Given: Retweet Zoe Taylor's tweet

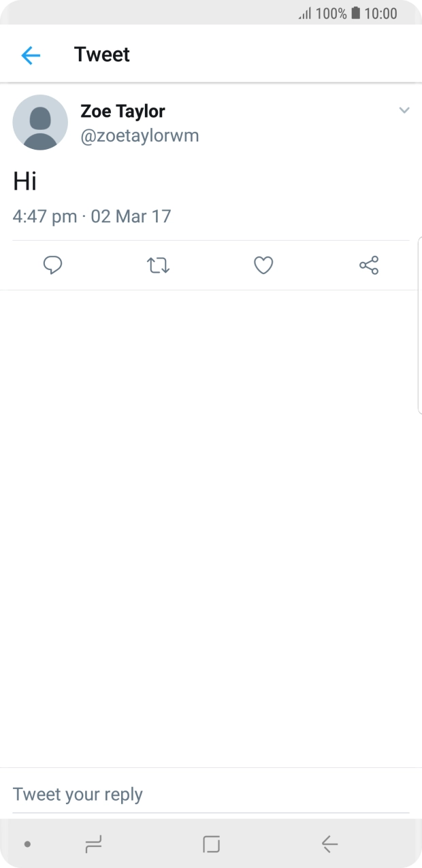Looking at the screenshot, I should 159,265.
